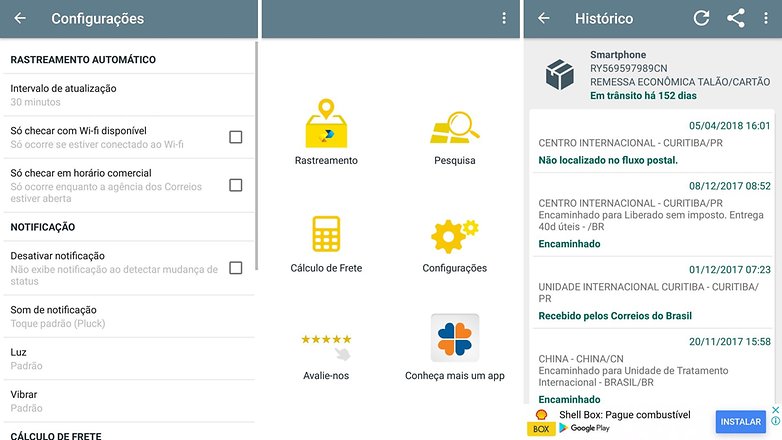Screen dimensions: 782x440
Task: Tap the Histórico title
Action: pyautogui.click(x=604, y=19)
